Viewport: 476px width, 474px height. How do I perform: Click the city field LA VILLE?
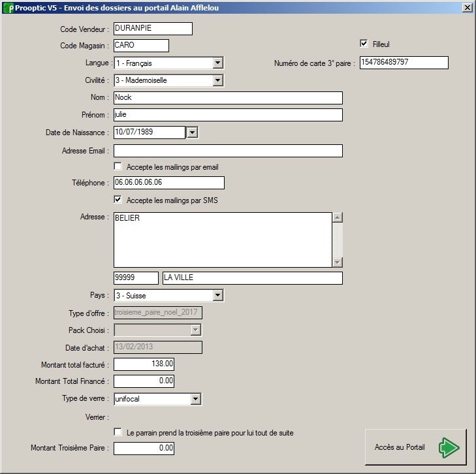(x=253, y=278)
